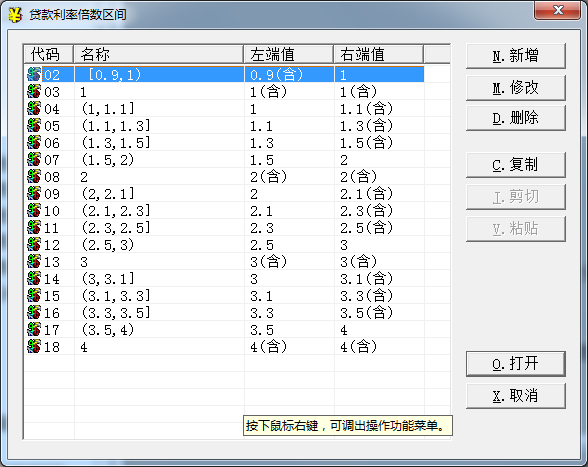Click the icon next to code 13
588x467 pixels.
pyautogui.click(x=34, y=261)
